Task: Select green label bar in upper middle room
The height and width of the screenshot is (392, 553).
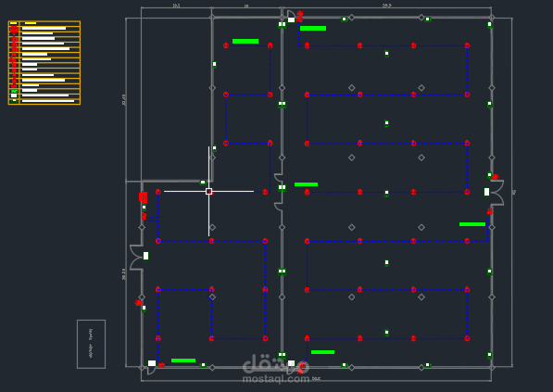Action: coord(245,42)
